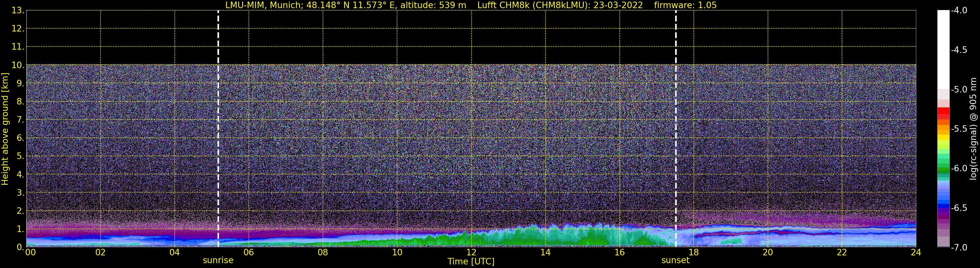Click the '22' time axis tick label
980x268 pixels.
(x=842, y=252)
